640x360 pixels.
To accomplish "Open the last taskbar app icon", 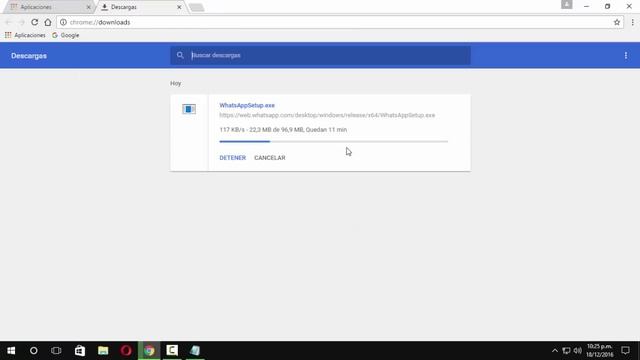I will (x=195, y=351).
